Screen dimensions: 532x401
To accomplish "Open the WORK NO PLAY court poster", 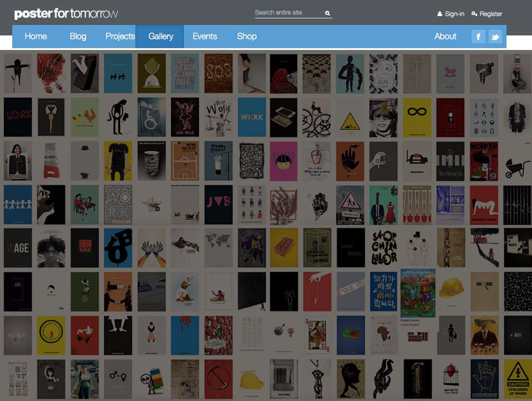I will click(185, 161).
